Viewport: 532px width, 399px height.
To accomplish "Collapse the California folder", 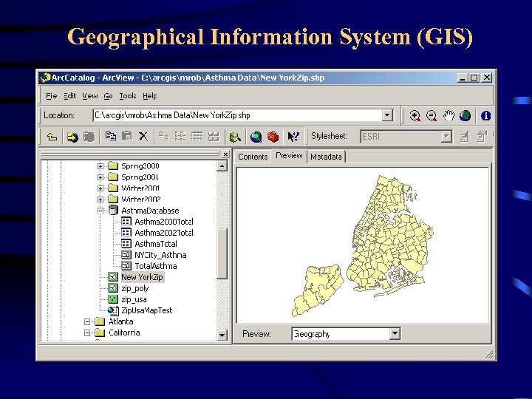I will pos(87,332).
